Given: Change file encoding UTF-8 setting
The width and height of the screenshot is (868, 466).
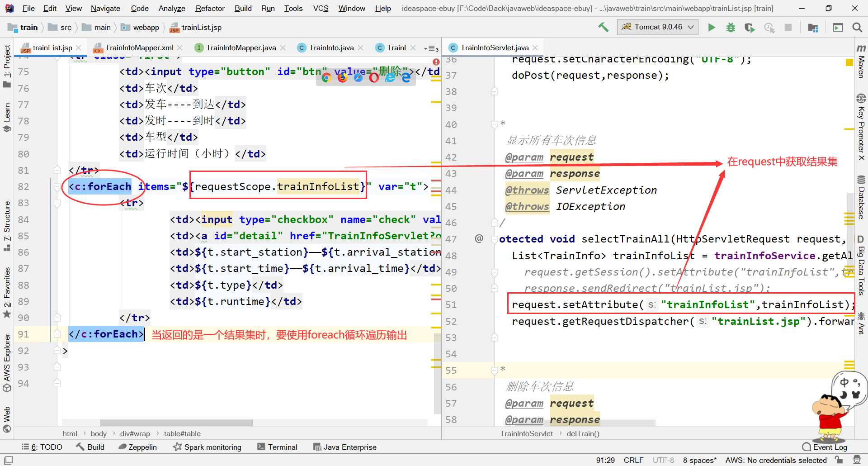Looking at the screenshot, I should point(663,460).
